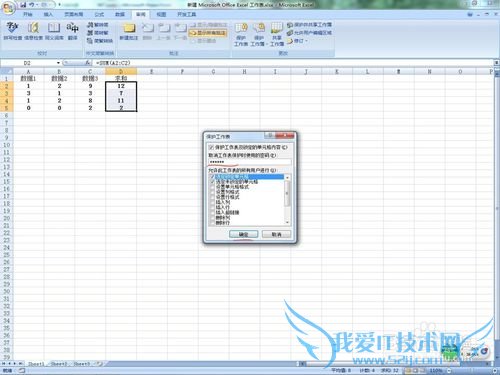Viewport: 500px width, 375px height.
Task: Click the select-all corner of the grid
Action: pyautogui.click(x=6, y=71)
